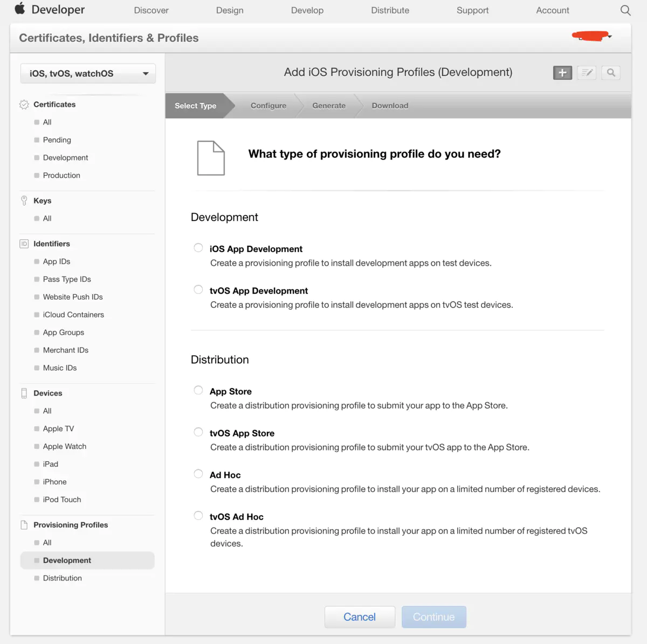The image size is (647, 644).
Task: Open Pending certificates
Action: coord(57,140)
